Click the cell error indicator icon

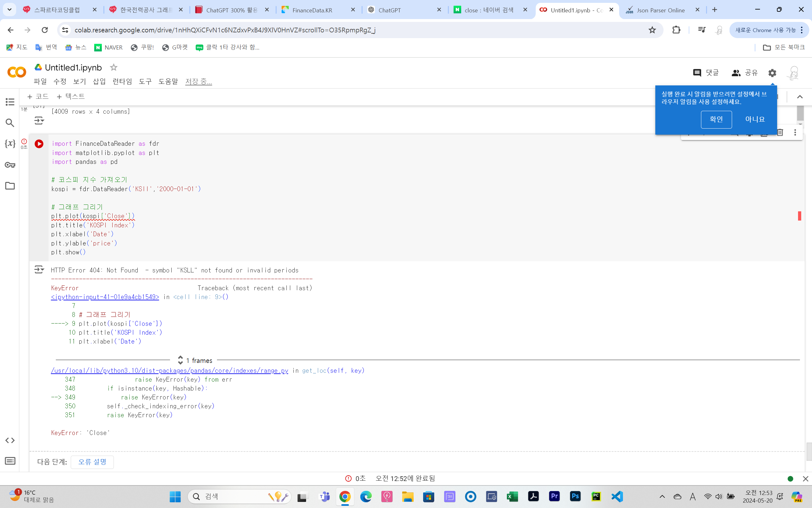[x=24, y=142]
